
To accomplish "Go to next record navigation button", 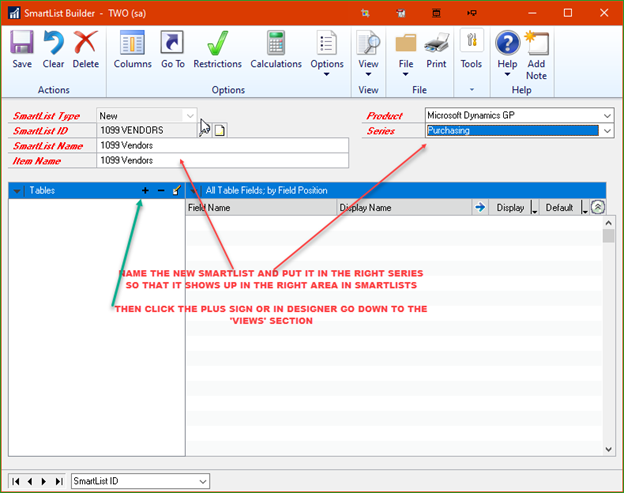I will 44,481.
